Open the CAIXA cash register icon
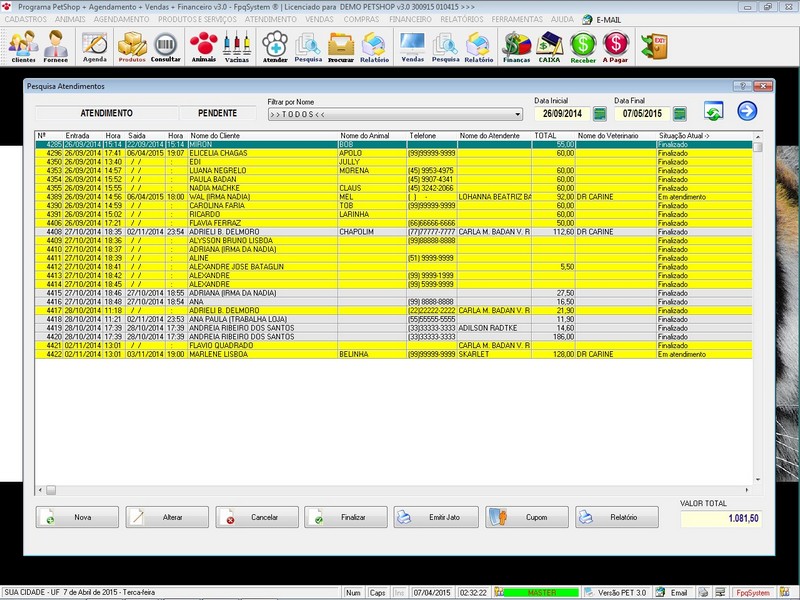Viewport: 800px width, 600px height. pyautogui.click(x=549, y=46)
